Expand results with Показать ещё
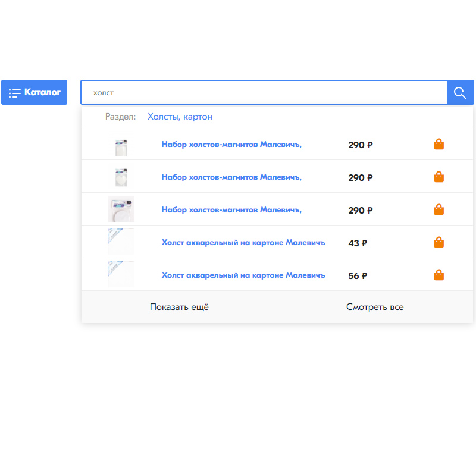The height and width of the screenshot is (476, 476). click(x=180, y=307)
